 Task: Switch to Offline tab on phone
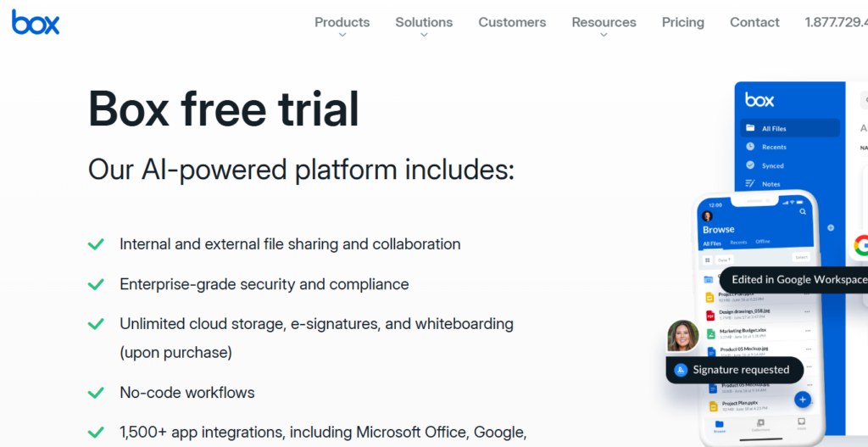click(763, 243)
